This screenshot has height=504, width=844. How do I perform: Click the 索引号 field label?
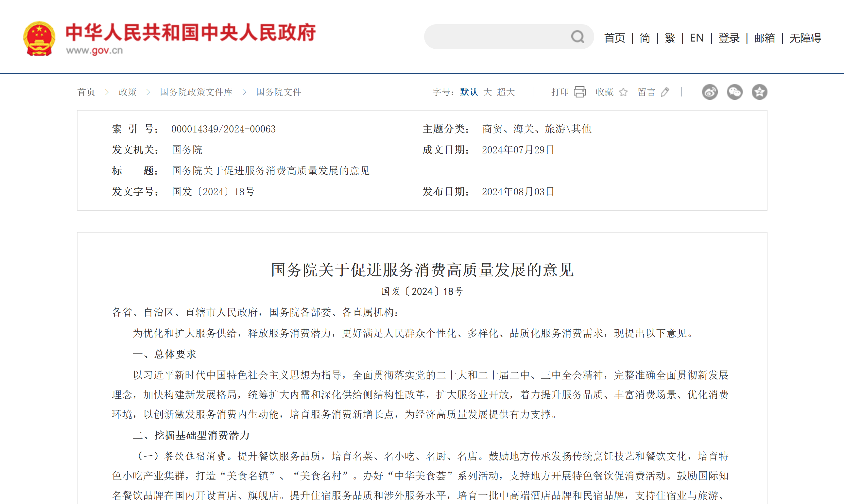point(135,129)
